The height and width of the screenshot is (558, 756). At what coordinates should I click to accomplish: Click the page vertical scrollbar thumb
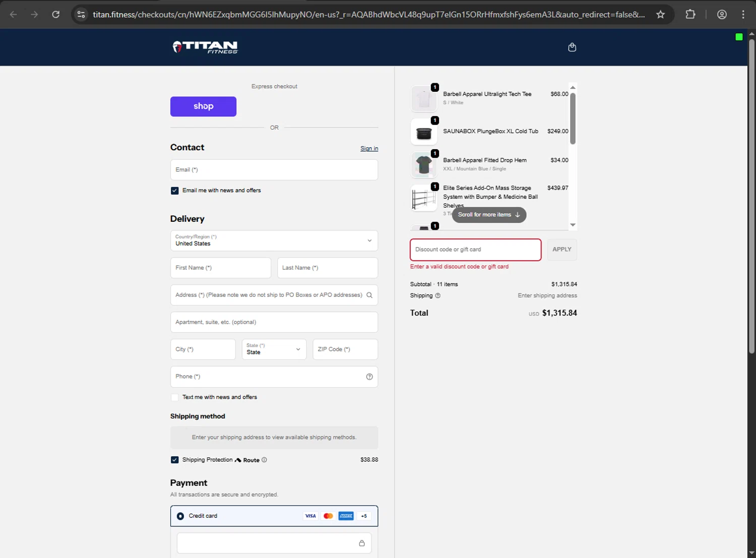pyautogui.click(x=751, y=197)
